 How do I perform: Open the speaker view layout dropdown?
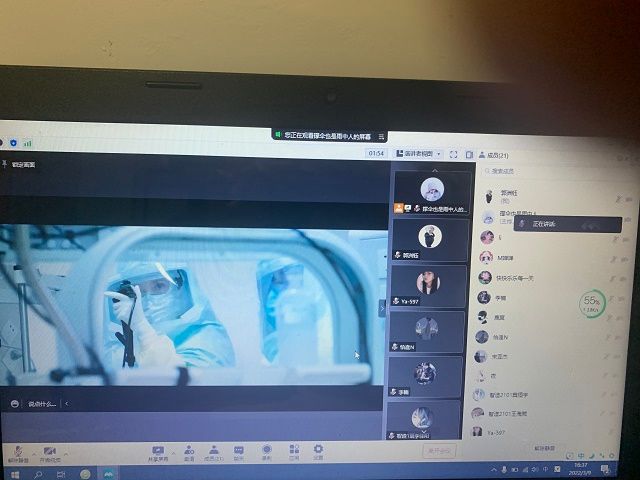pyautogui.click(x=419, y=154)
